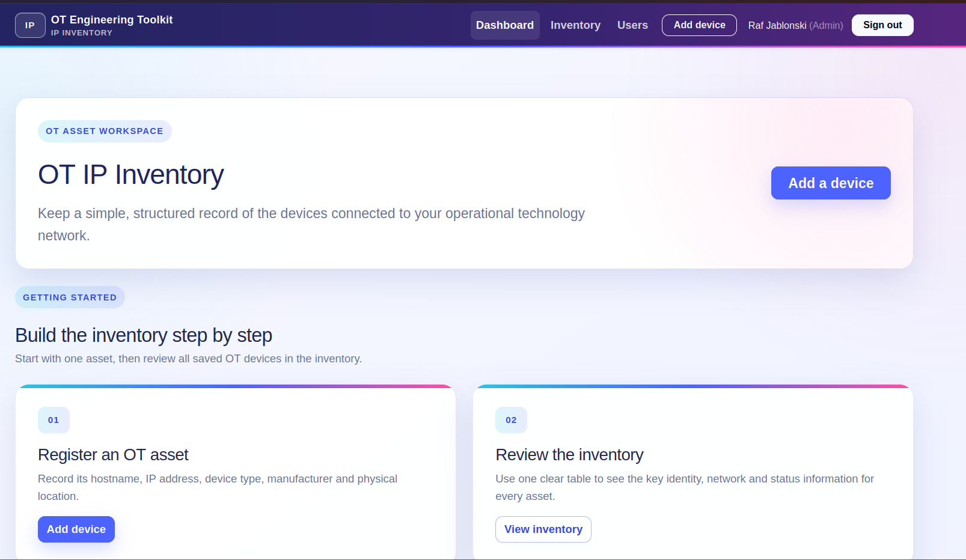The width and height of the screenshot is (966, 560).
Task: Click Build the inventory step by step heading
Action: [144, 335]
